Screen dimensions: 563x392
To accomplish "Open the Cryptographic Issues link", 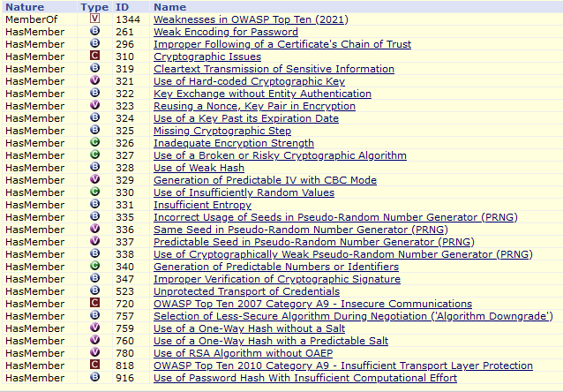I will (207, 57).
